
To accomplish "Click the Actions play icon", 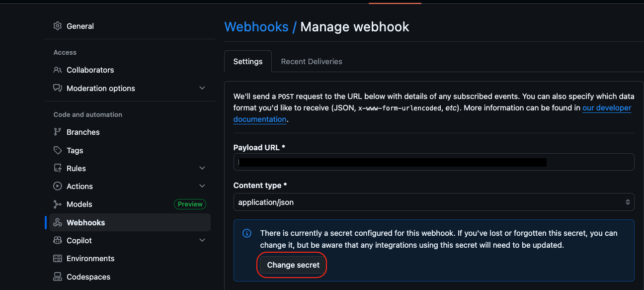I will point(58,186).
